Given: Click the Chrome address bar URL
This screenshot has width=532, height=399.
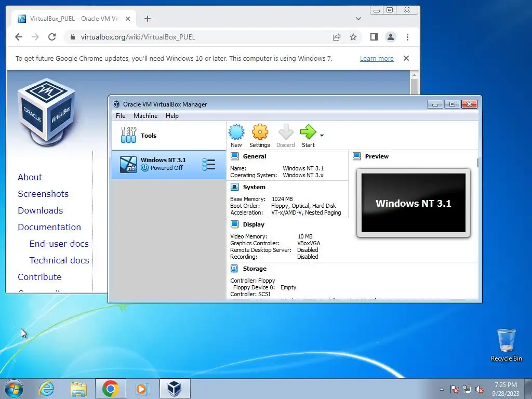Looking at the screenshot, I should 138,37.
